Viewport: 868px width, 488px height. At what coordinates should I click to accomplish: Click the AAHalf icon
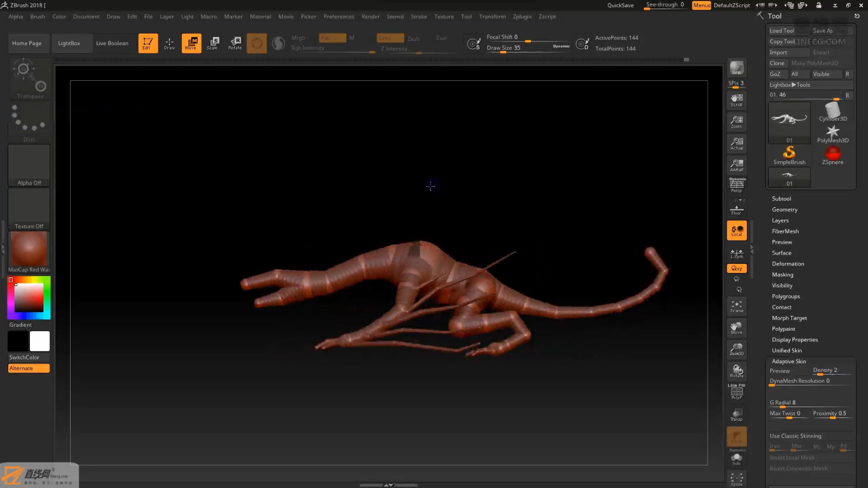click(x=737, y=165)
